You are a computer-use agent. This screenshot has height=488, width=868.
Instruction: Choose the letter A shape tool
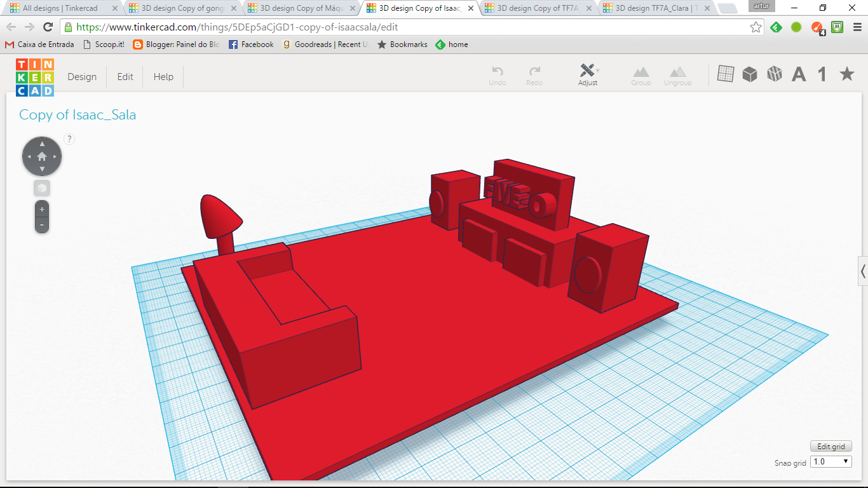pos(799,74)
